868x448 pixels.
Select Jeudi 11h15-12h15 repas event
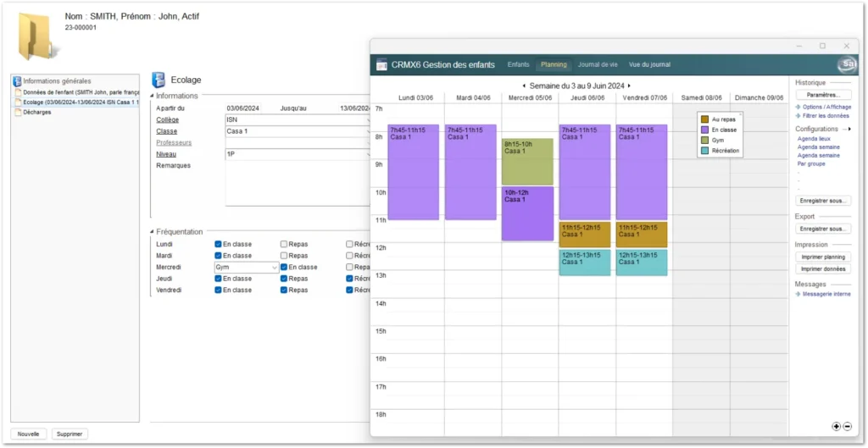(x=585, y=235)
